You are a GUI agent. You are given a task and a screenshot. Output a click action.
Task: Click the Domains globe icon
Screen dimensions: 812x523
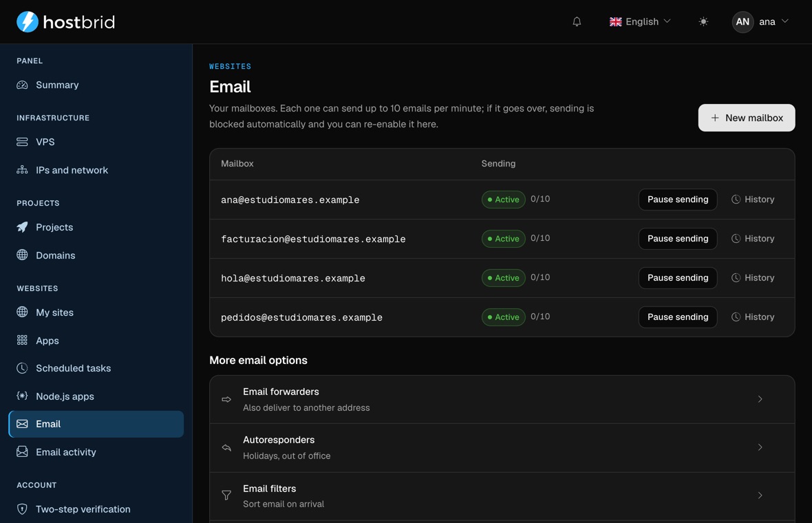pyautogui.click(x=22, y=255)
